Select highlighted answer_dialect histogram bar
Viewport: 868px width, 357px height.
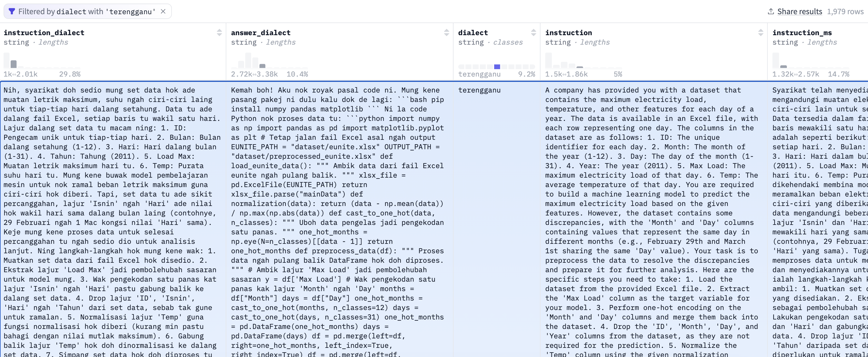262,66
